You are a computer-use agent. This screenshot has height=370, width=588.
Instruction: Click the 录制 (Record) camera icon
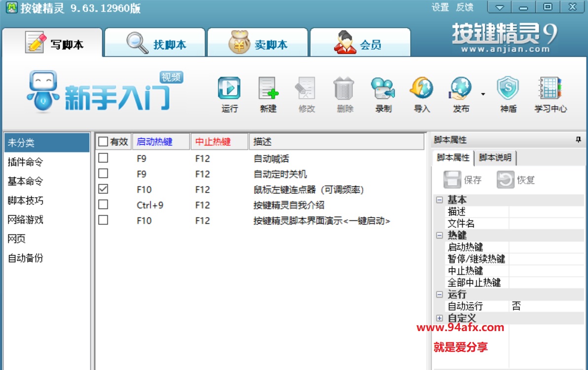[x=383, y=89]
